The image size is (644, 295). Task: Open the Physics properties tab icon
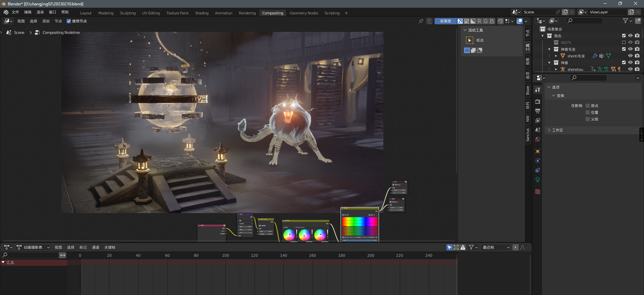click(537, 161)
